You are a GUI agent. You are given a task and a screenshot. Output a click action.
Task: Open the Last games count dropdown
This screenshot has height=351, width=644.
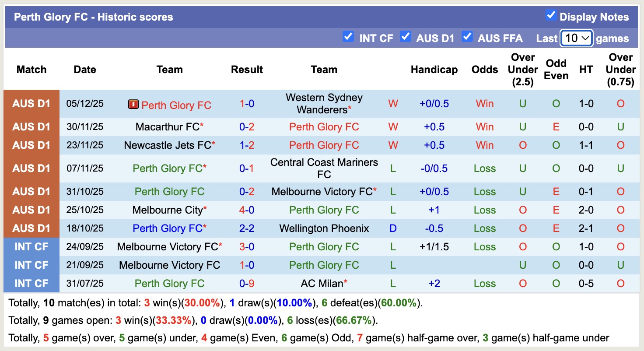coord(576,38)
